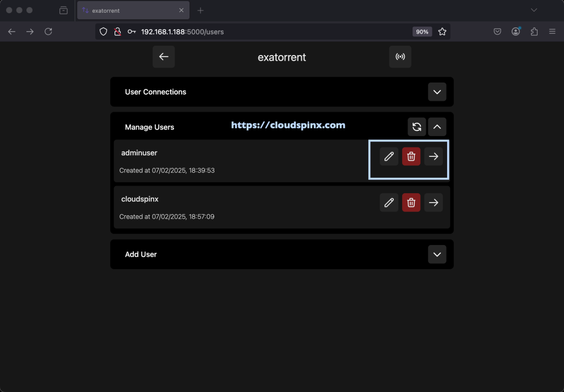Click the Manage Users heading

[x=149, y=127]
